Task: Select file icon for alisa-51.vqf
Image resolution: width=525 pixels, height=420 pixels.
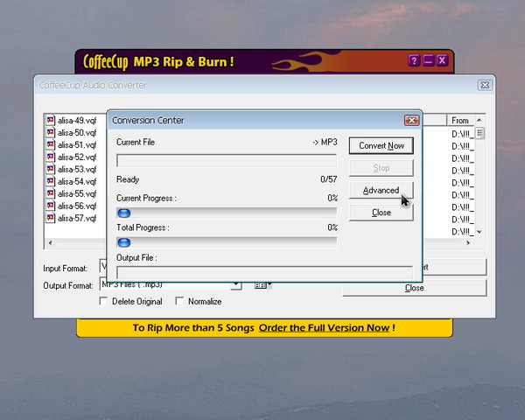Action: pos(51,144)
